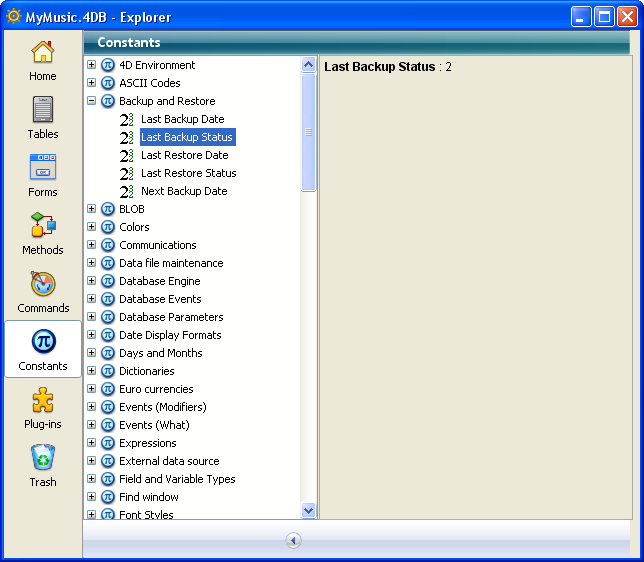Expand the ASCII Codes theme

click(x=92, y=83)
